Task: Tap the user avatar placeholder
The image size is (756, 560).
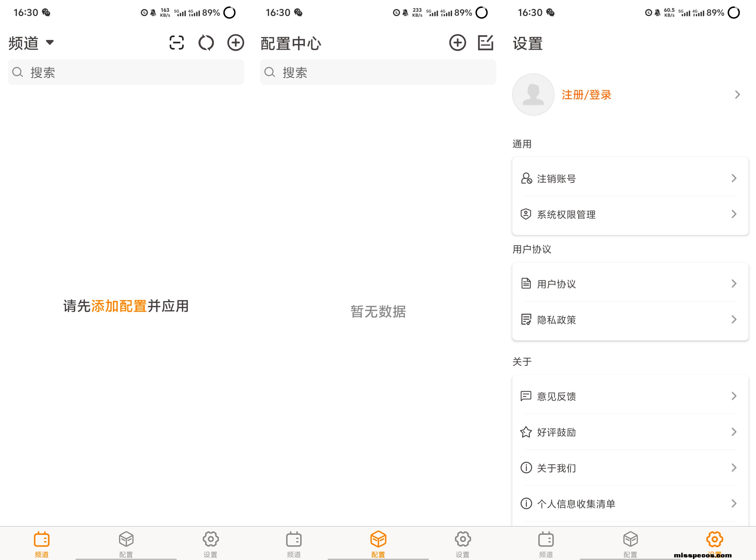Action: point(533,94)
